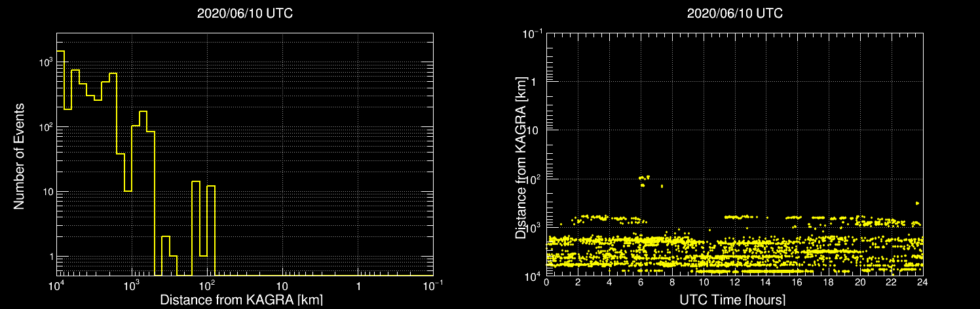Click the 10⁴ tick on scatter plot distance axis
Image resolution: width=980 pixels, height=309 pixels.
pyautogui.click(x=534, y=275)
